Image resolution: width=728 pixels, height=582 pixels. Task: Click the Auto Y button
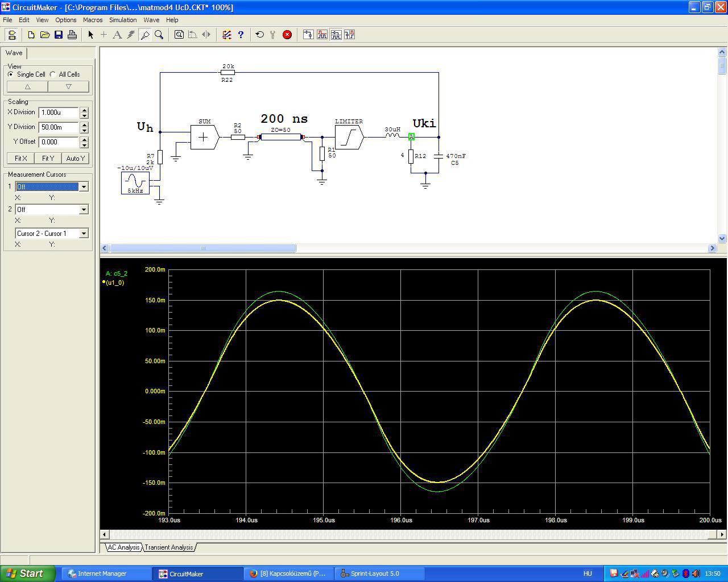pos(76,159)
